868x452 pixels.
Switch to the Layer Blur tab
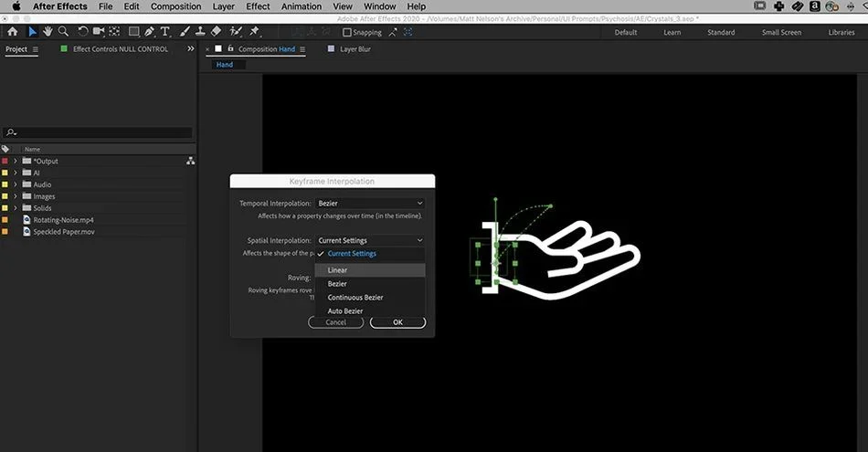[x=355, y=49]
